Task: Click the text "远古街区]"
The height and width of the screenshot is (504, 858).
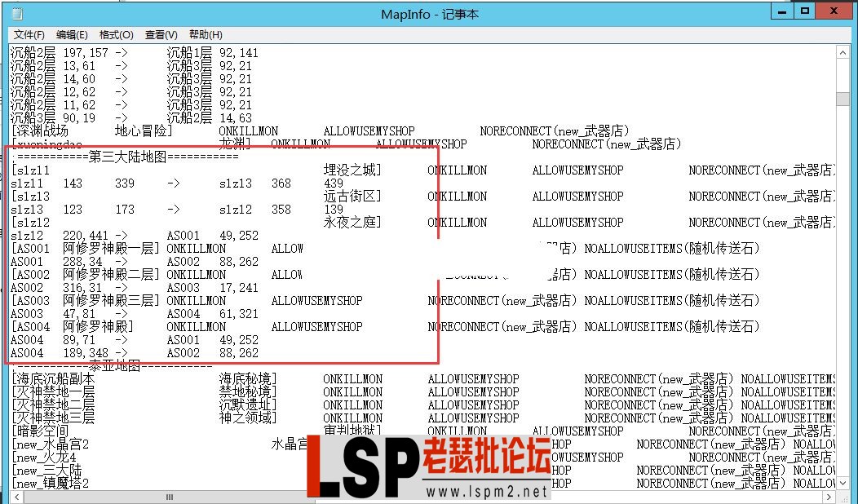Action: [x=352, y=197]
